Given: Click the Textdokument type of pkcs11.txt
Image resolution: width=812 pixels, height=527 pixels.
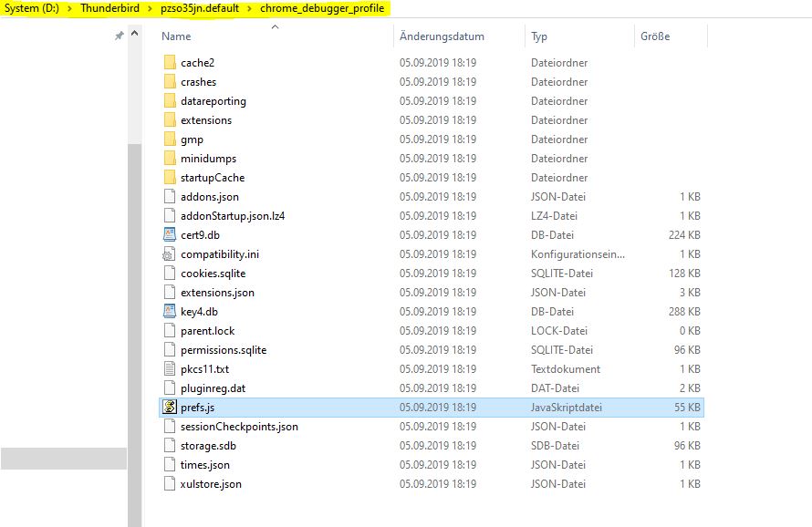Looking at the screenshot, I should 566,369.
